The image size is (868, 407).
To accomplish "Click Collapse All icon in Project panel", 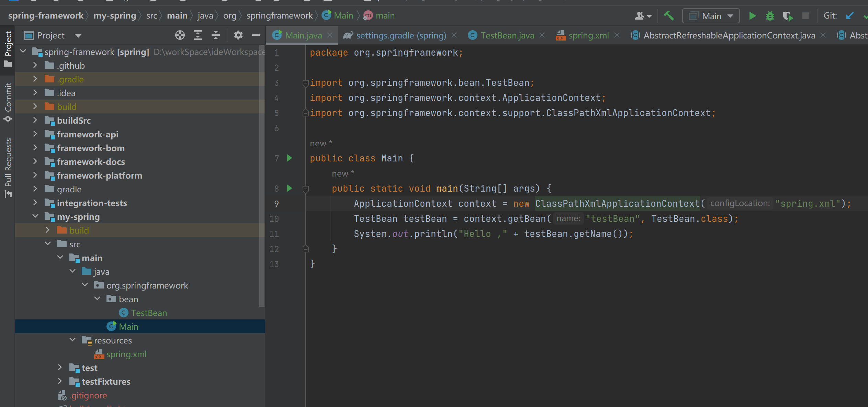I will 216,35.
